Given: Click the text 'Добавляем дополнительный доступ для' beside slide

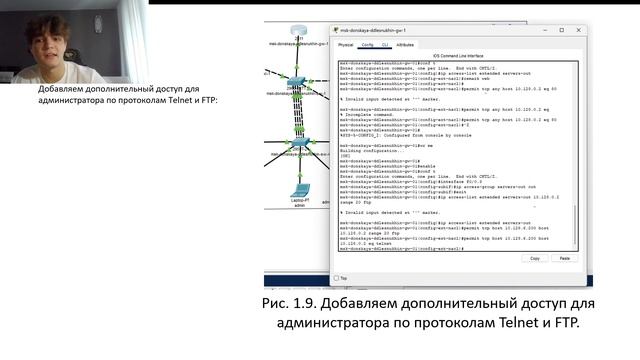Looking at the screenshot, I should (x=119, y=89).
